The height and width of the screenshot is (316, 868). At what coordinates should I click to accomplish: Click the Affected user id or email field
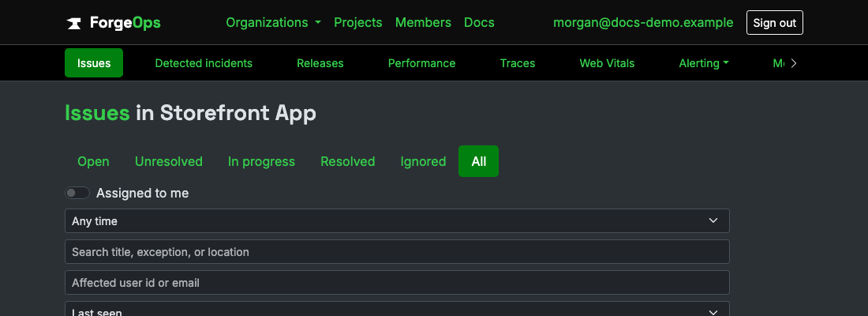(397, 283)
